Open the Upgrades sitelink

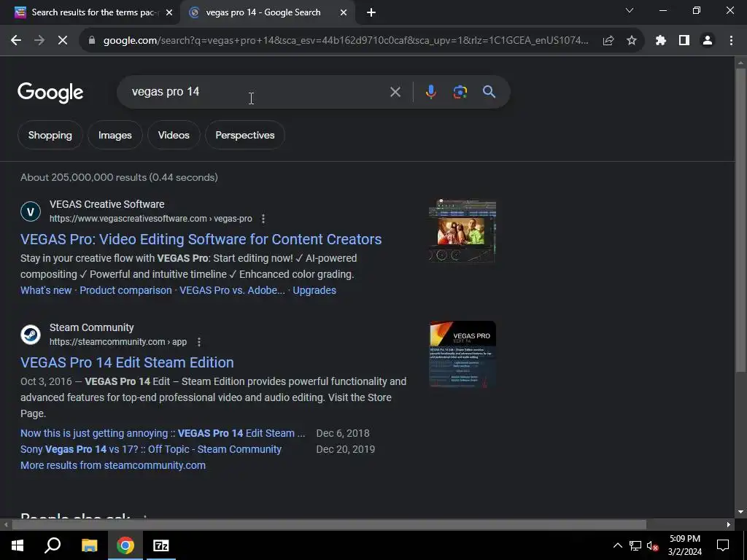(x=314, y=290)
